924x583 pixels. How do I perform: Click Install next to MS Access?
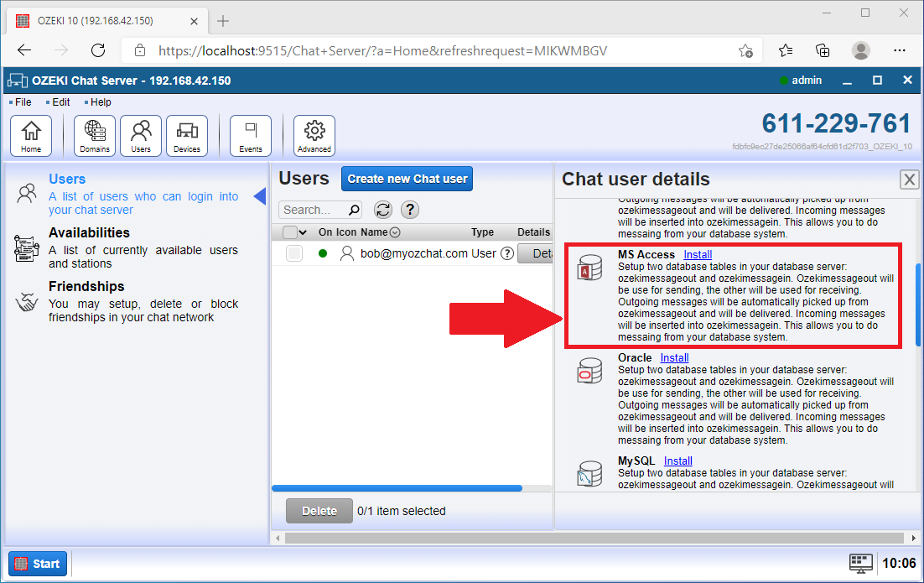pyautogui.click(x=697, y=254)
